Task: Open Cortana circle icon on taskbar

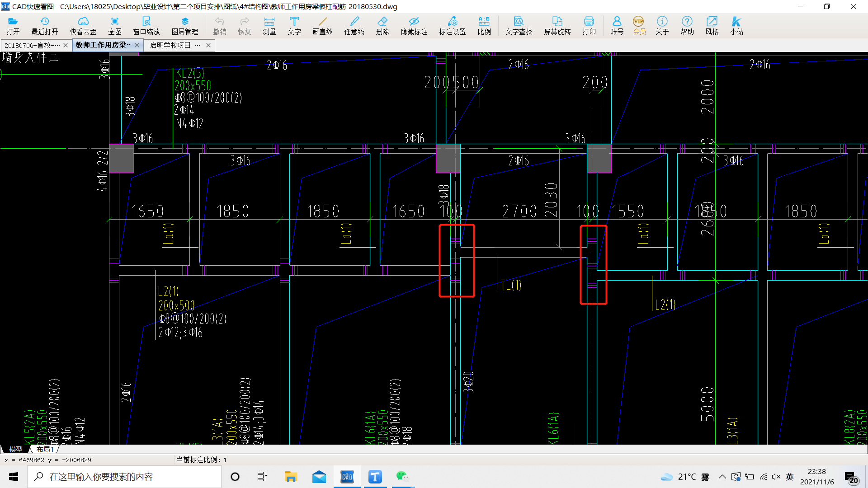Action: pyautogui.click(x=235, y=477)
